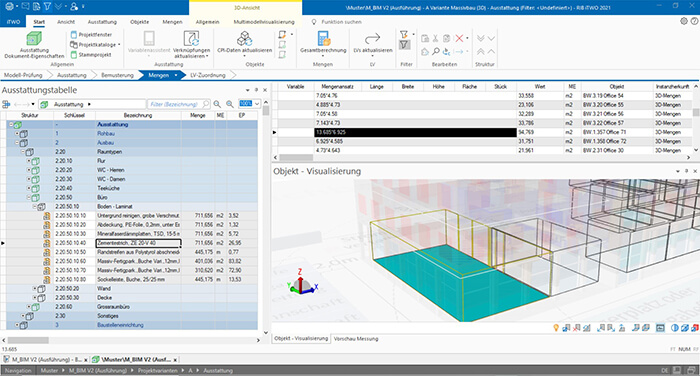The image size is (700, 376).
Task: Click the Mengenansatz column header
Action: pos(337,86)
